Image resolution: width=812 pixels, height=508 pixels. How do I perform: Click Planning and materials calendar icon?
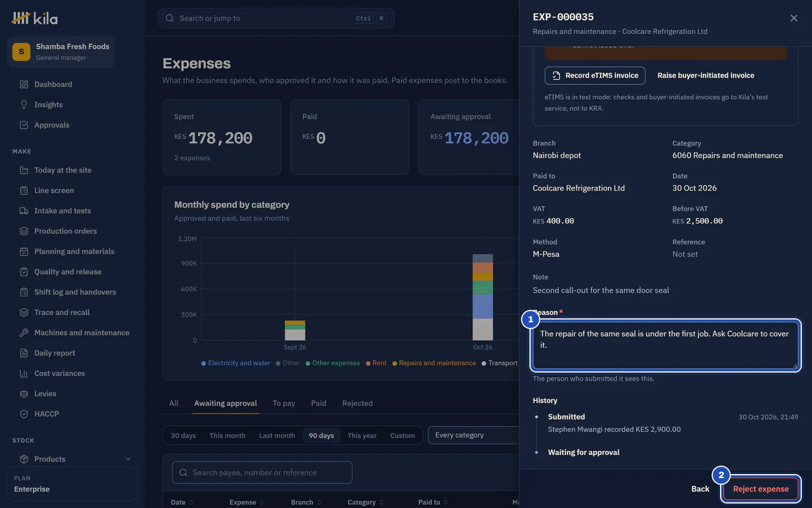pyautogui.click(x=24, y=252)
